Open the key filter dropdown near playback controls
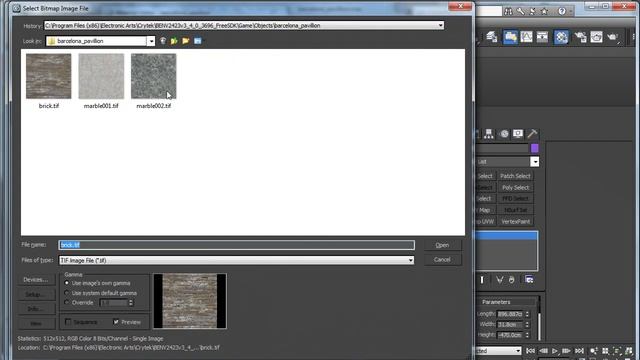 [x=518, y=351]
